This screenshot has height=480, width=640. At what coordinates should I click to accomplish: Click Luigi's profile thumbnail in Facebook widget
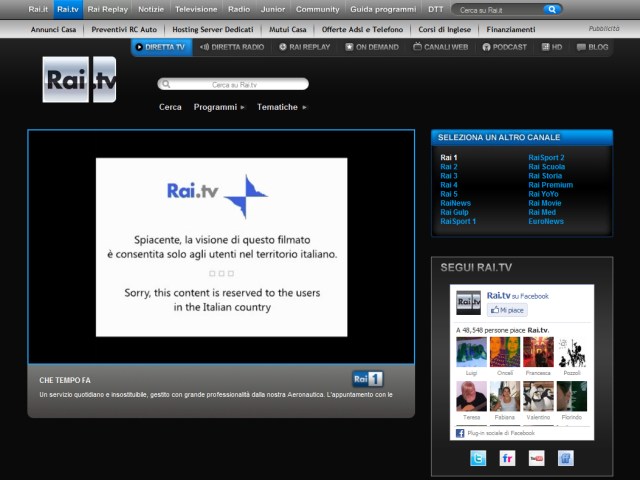(471, 352)
